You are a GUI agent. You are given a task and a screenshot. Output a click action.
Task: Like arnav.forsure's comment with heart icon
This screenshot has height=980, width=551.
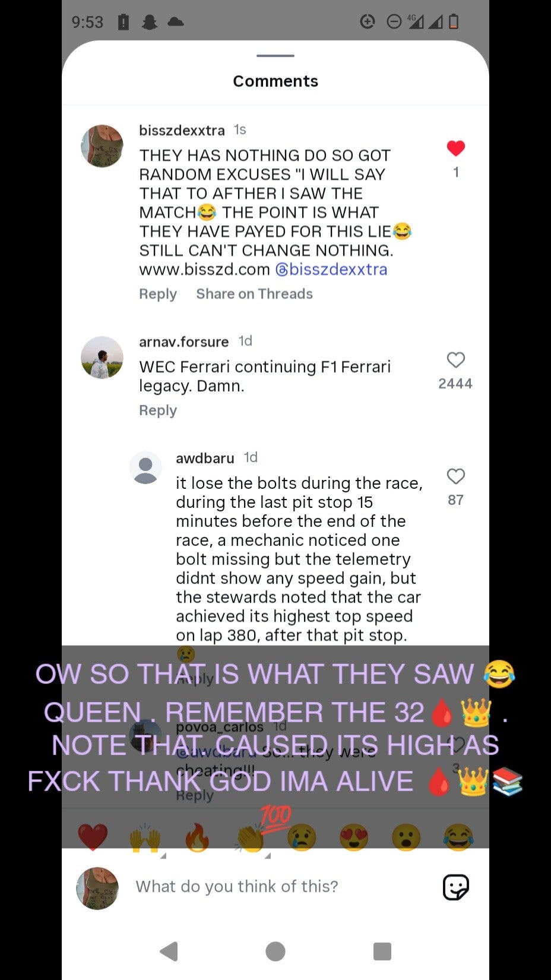tap(455, 360)
